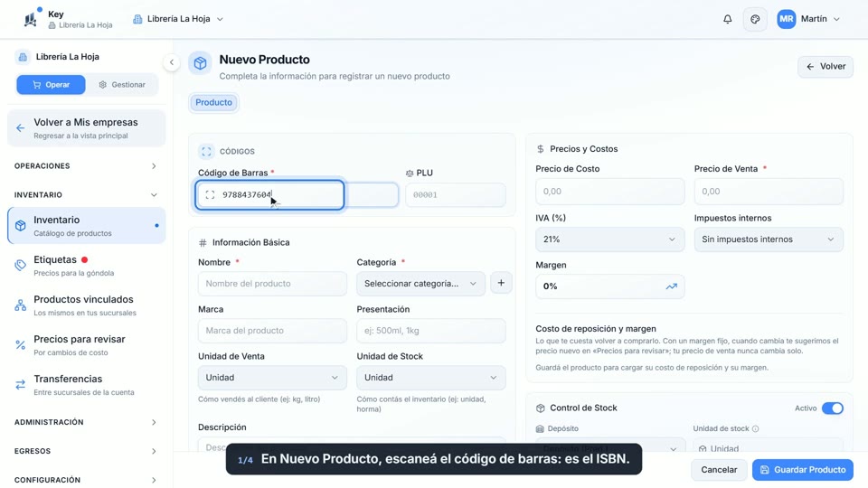Click the Precio de Venta field
Image resolution: width=868 pixels, height=488 pixels.
pos(769,192)
